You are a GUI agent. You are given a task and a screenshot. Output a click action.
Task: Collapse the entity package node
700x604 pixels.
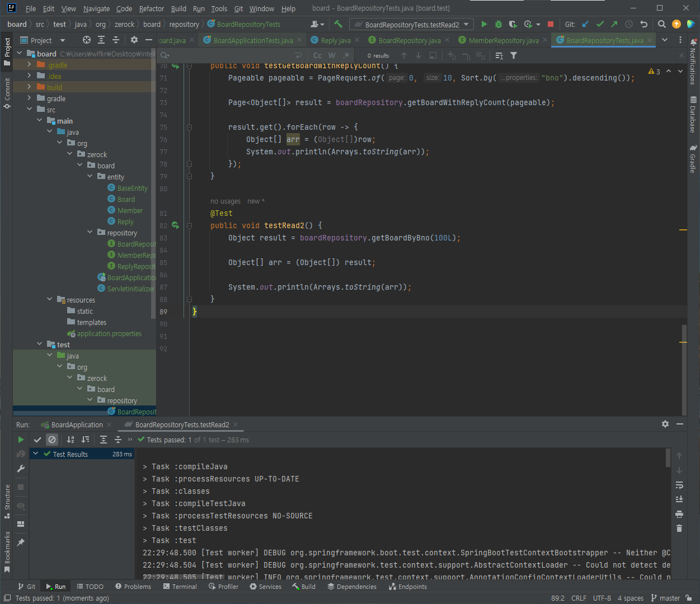pyautogui.click(x=90, y=177)
